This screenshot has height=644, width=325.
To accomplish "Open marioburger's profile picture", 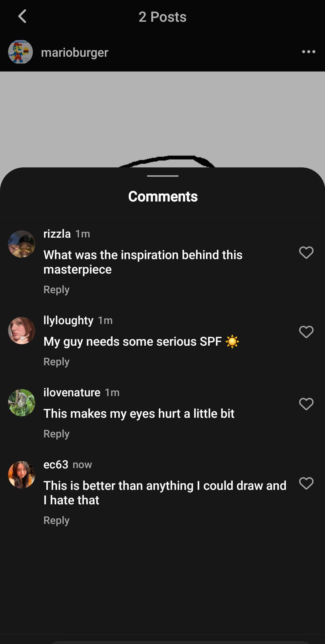I will pyautogui.click(x=20, y=52).
